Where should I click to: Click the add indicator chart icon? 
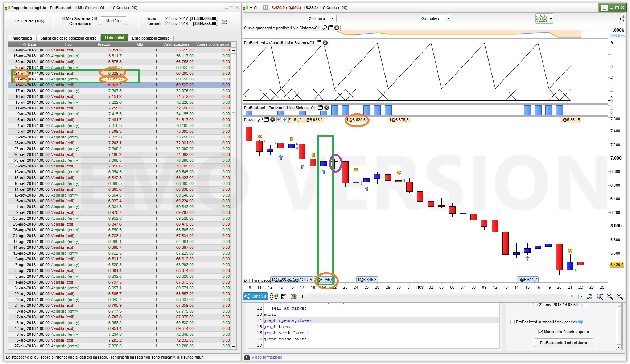coord(542,18)
